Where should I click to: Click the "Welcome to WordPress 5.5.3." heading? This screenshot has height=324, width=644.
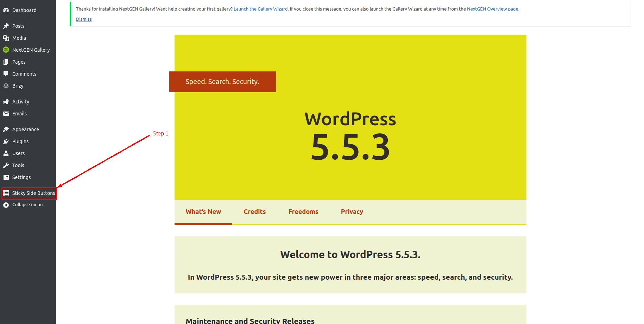(350, 255)
